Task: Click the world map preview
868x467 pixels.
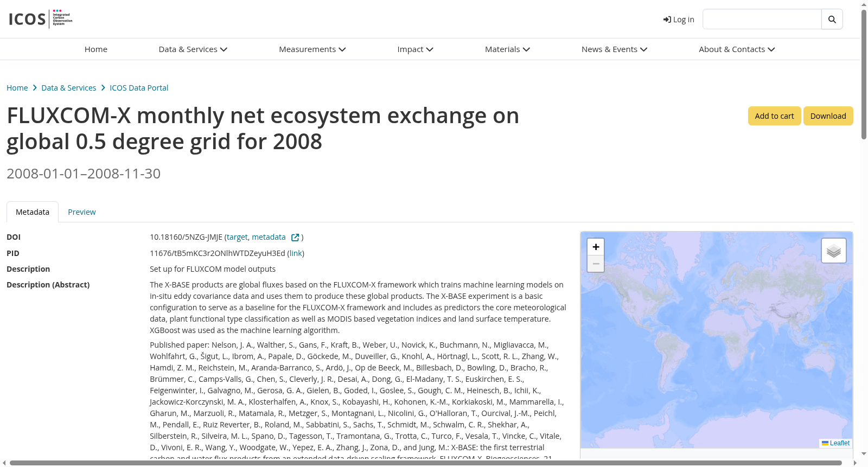Action: click(x=716, y=340)
